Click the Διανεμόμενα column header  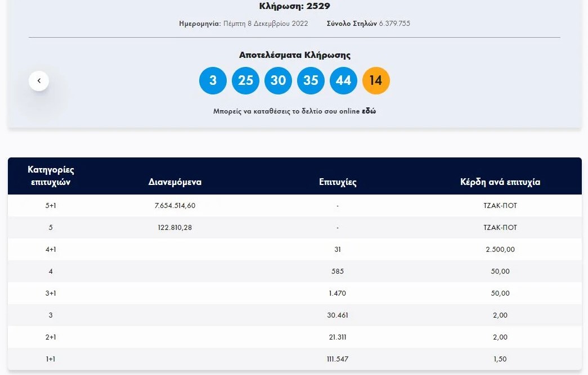point(176,182)
